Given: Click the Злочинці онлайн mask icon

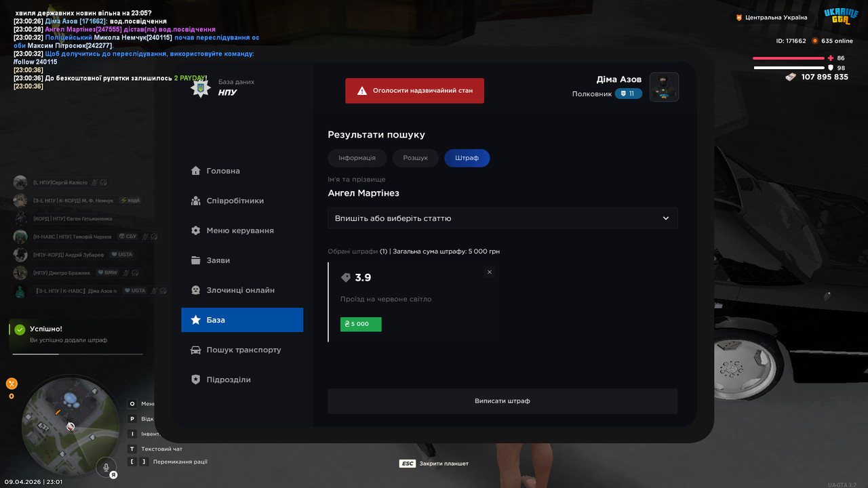Looking at the screenshot, I should click(x=196, y=290).
